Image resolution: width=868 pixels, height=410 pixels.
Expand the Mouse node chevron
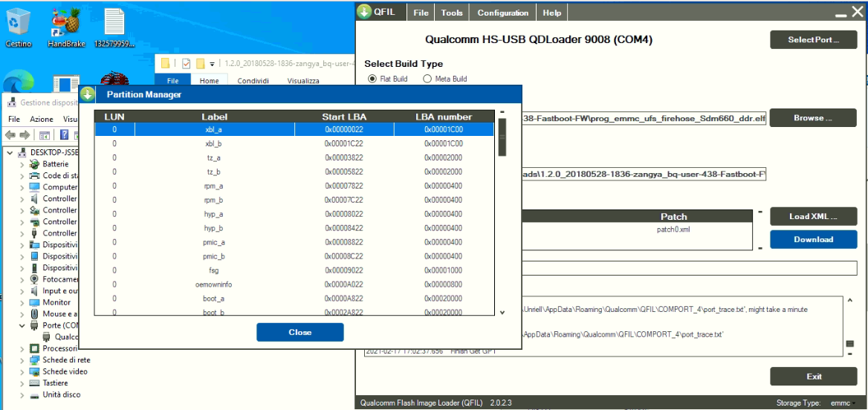click(22, 313)
